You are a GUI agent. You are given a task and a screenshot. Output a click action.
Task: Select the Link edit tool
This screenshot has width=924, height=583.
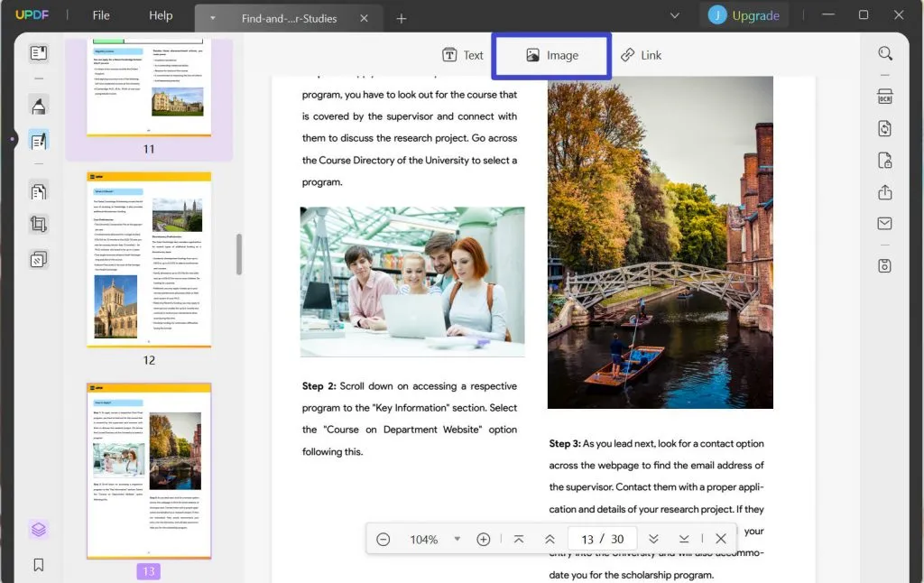(x=641, y=55)
